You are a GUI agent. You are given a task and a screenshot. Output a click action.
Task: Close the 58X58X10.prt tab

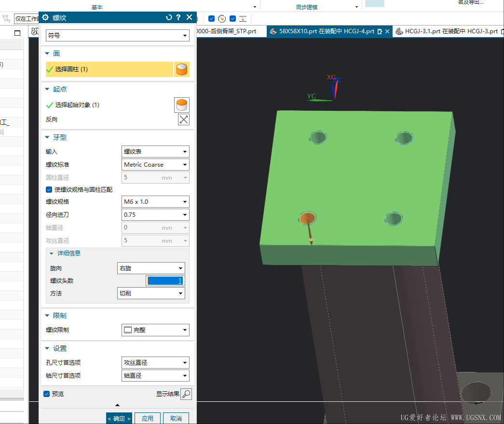point(387,31)
